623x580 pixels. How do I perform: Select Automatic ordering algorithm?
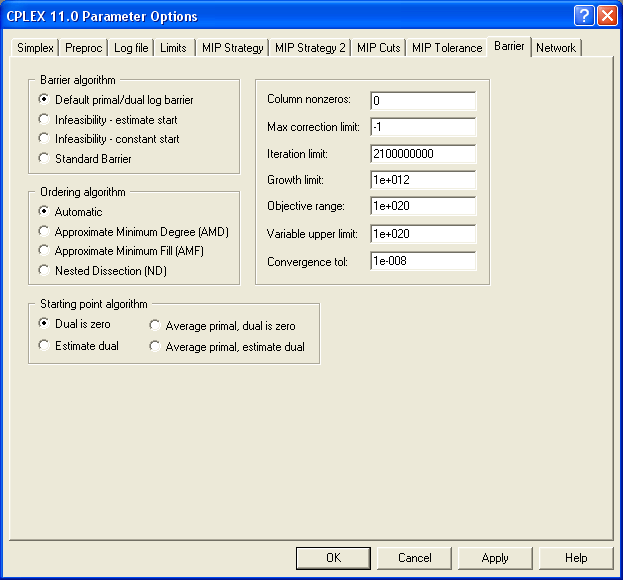(70, 212)
